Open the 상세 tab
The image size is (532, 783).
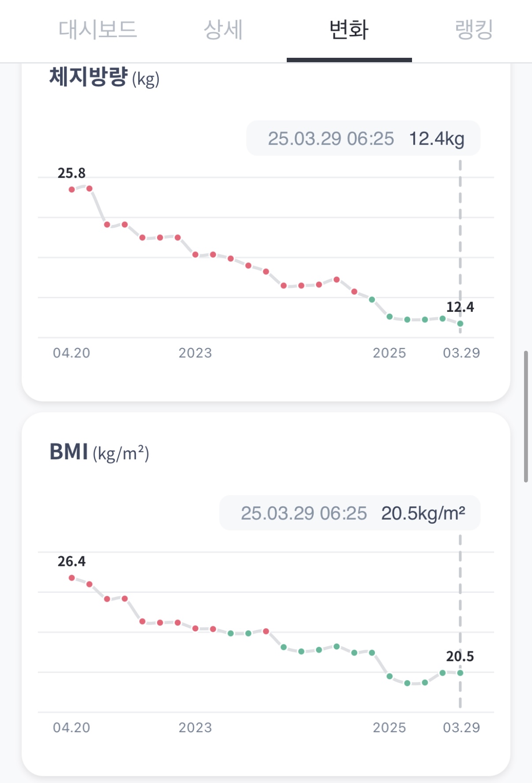tap(223, 30)
